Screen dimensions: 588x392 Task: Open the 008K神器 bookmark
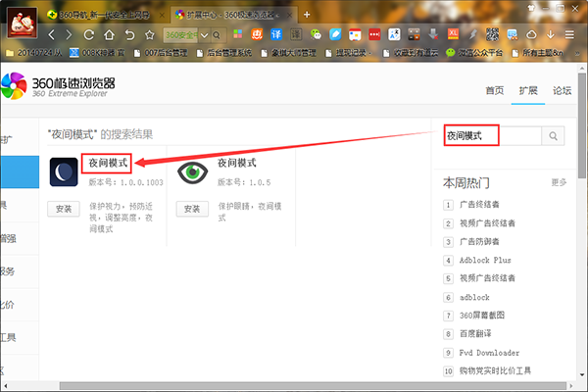click(97, 53)
